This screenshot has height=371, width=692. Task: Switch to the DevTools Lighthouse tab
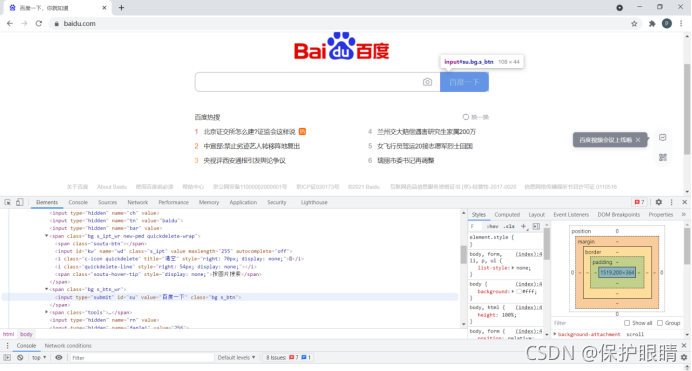point(314,202)
